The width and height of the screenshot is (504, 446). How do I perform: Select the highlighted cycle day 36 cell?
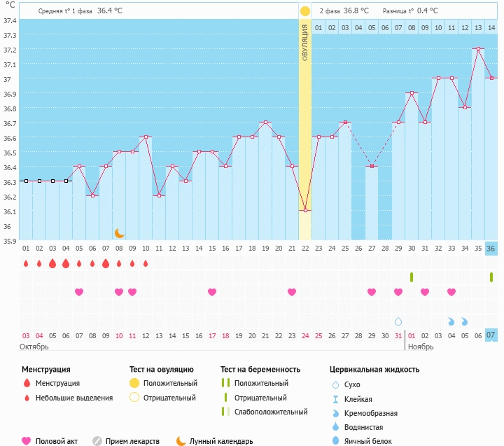point(491,249)
